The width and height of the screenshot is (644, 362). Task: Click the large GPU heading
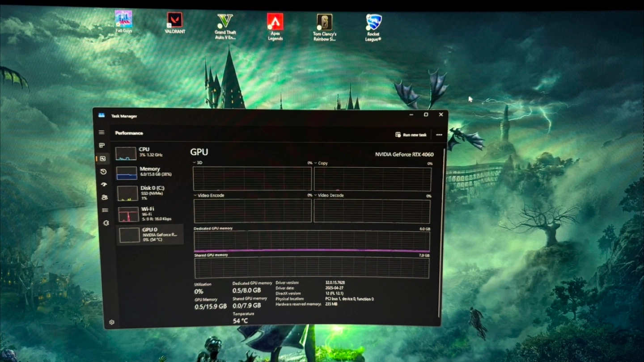pos(199,152)
